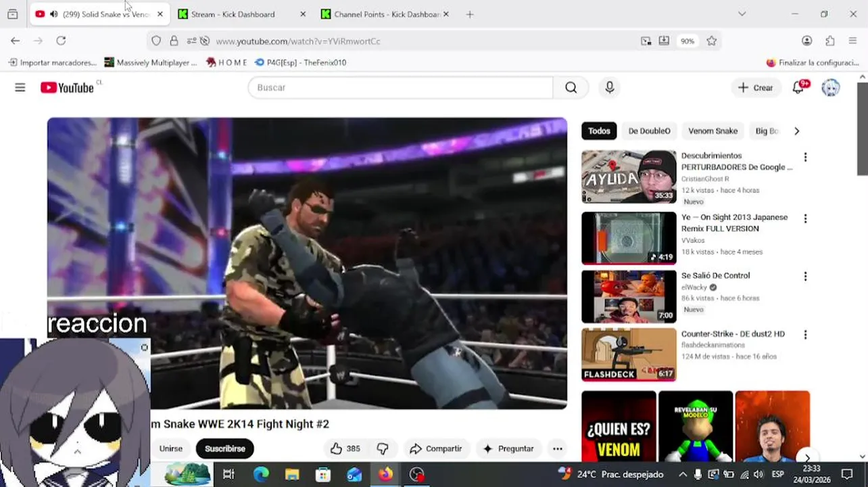
Task: Open the Descubrimientos PERTURBADORES thumbnail
Action: pos(629,177)
